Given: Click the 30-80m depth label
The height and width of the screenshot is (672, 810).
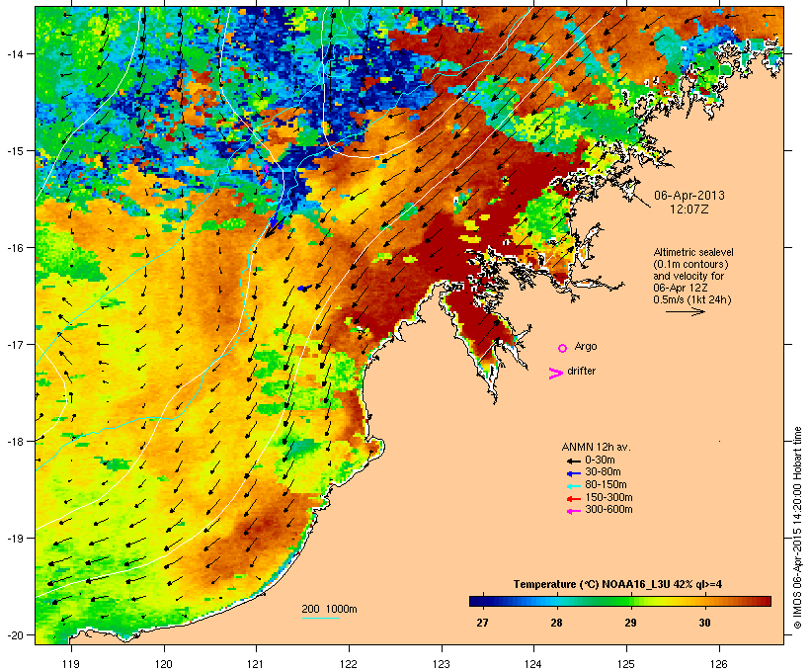Looking at the screenshot, I should click(603, 472).
